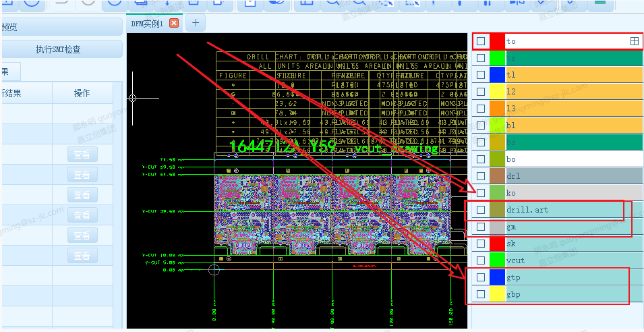Open the red color swatch of the to layer
This screenshot has height=332, width=644.
497,41
